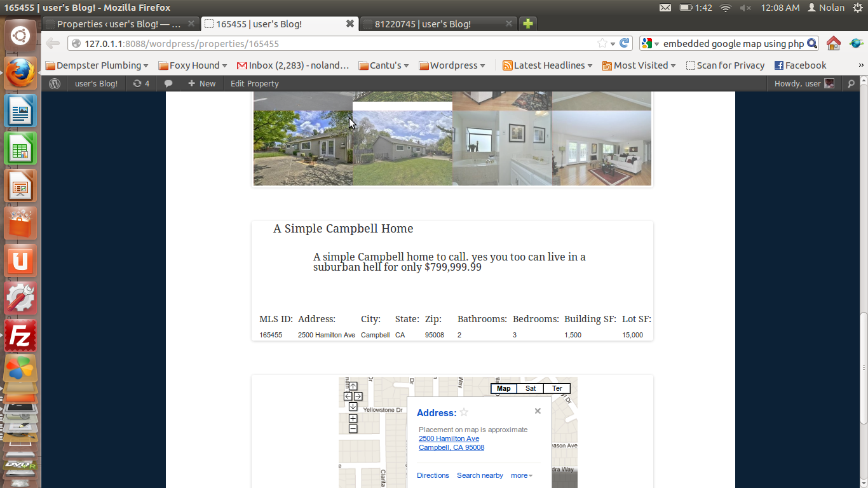Click the Firefox home icon
The height and width of the screenshot is (488, 868).
(834, 44)
